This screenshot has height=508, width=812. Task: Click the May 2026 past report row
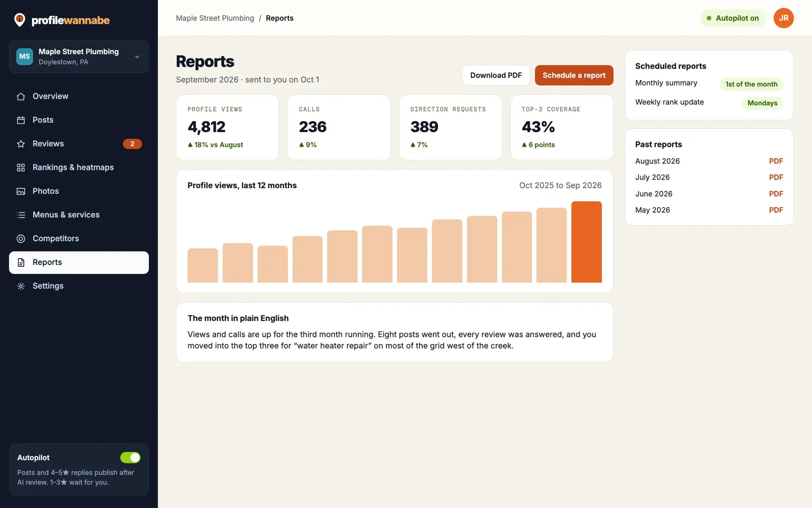(709, 210)
